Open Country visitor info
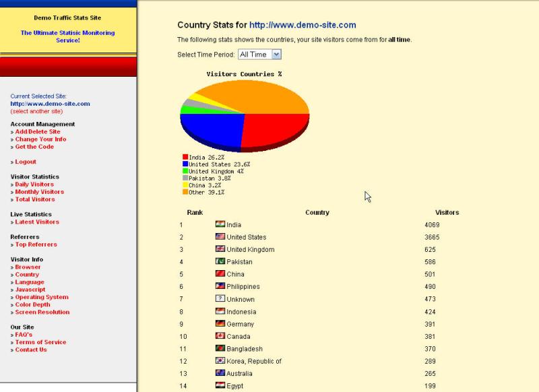 point(27,275)
